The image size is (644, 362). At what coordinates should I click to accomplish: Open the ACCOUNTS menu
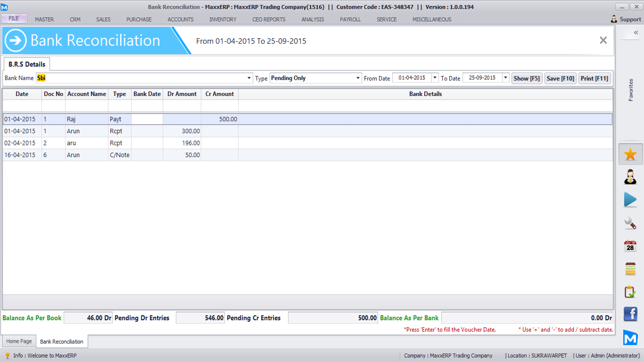coord(181,19)
